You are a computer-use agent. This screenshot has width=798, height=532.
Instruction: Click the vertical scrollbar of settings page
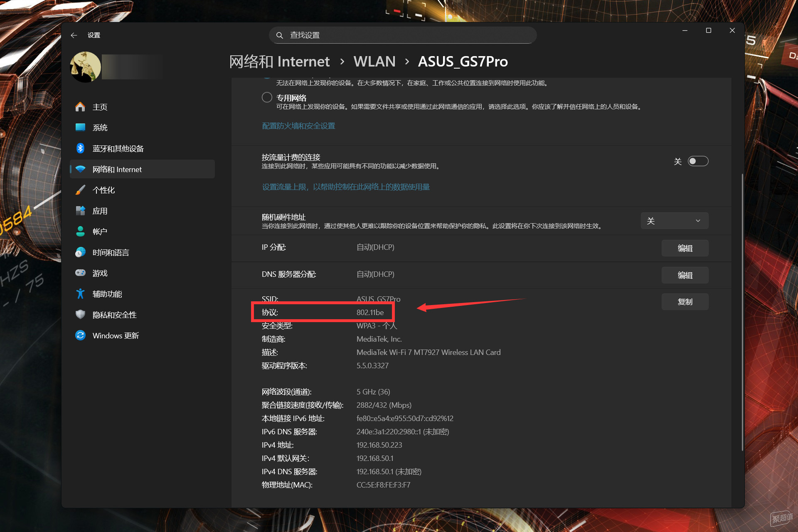[x=742, y=312]
